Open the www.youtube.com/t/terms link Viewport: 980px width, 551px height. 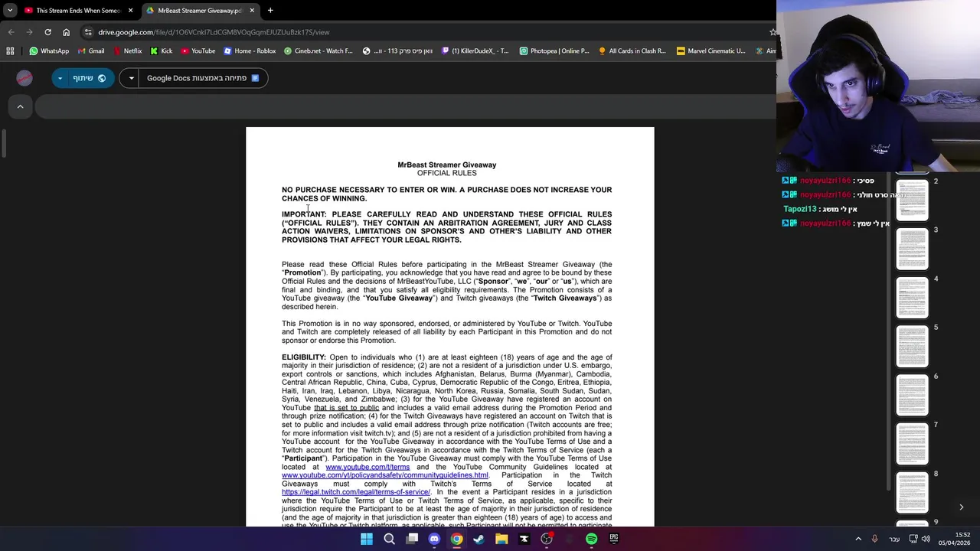tap(367, 467)
